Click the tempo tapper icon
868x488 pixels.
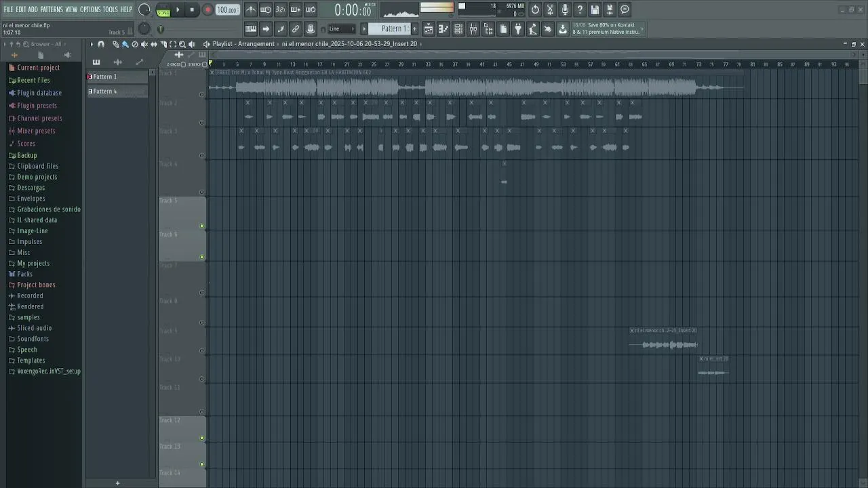533,28
